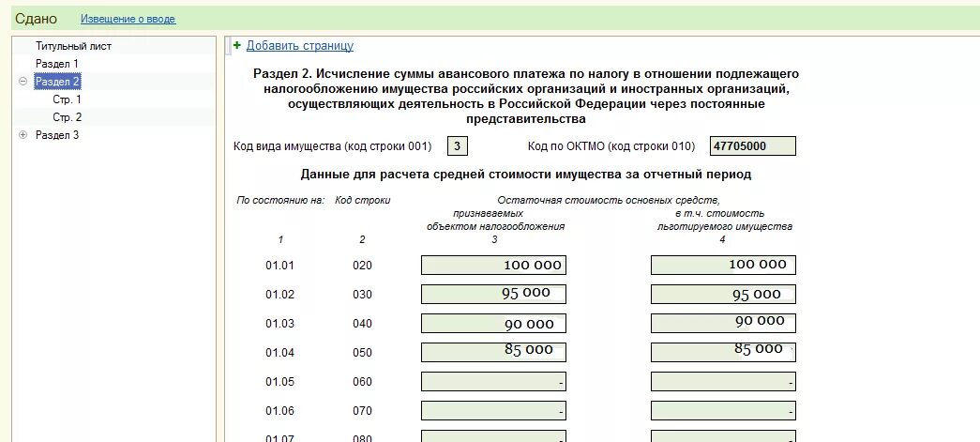Expand the Раздел 3 node
The image size is (980, 442).
pyautogui.click(x=23, y=134)
